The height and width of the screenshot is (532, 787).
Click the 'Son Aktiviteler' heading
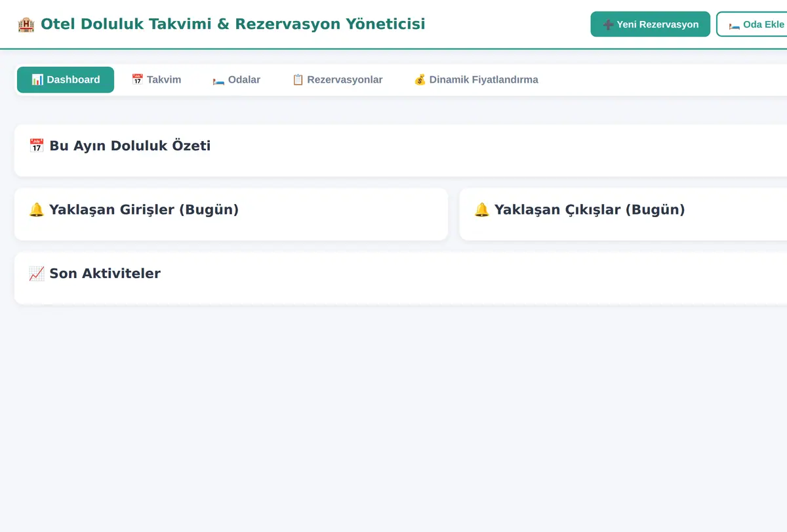(x=105, y=274)
